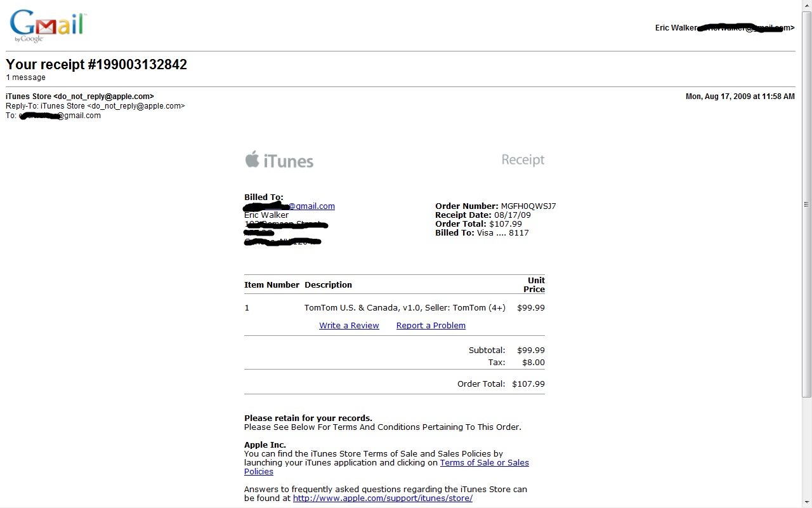Click the $99.99 unit price of TomTom item
Viewport: 812px width, 508px height.
tap(531, 308)
